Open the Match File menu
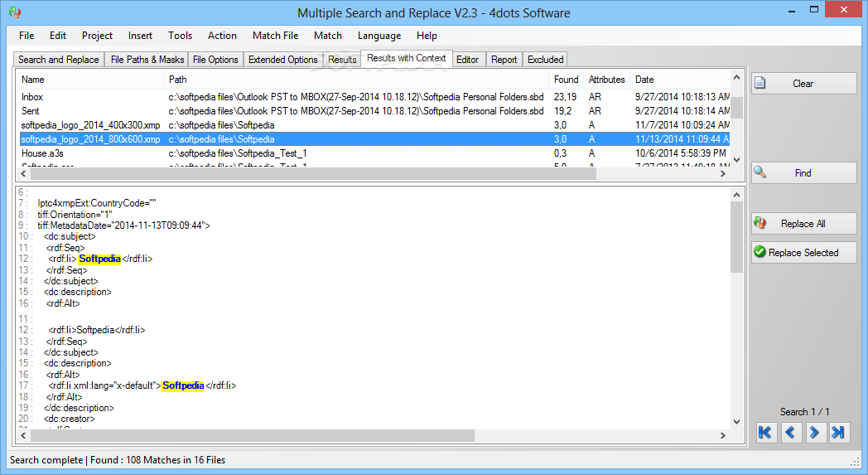The image size is (868, 475). (x=275, y=36)
